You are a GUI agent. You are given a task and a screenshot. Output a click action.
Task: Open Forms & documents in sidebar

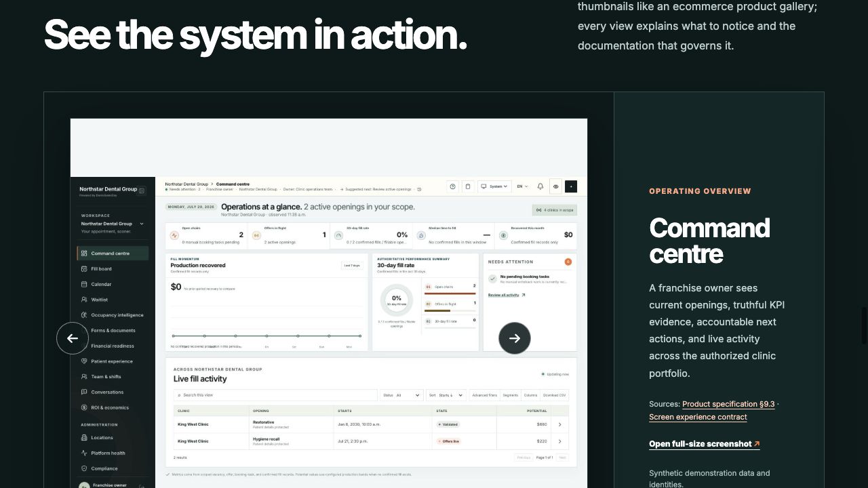(x=113, y=331)
